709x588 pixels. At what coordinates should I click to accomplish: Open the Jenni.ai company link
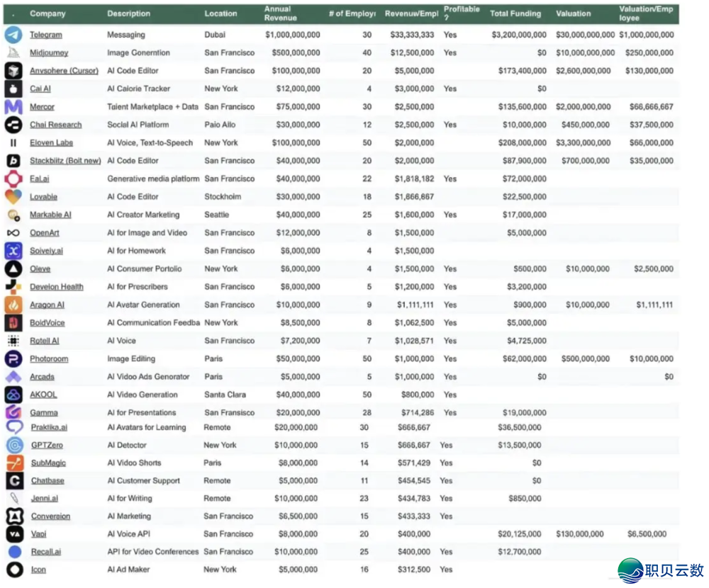pos(44,499)
